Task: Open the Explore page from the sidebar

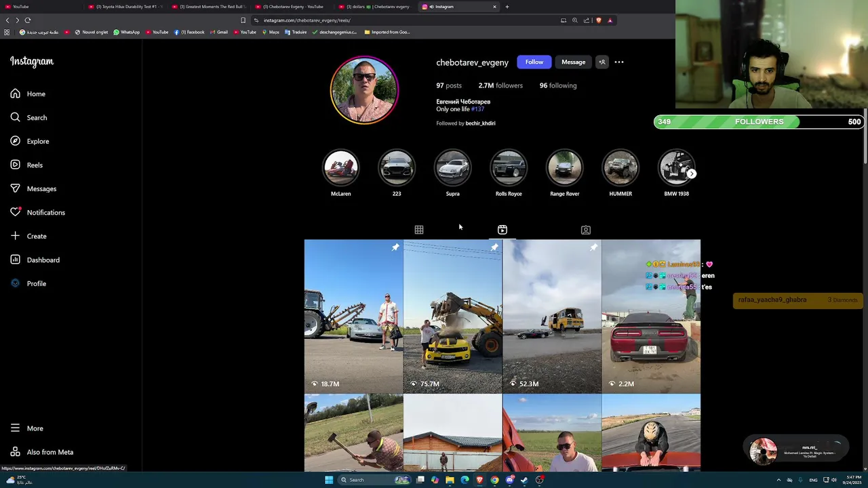Action: pyautogui.click(x=29, y=141)
